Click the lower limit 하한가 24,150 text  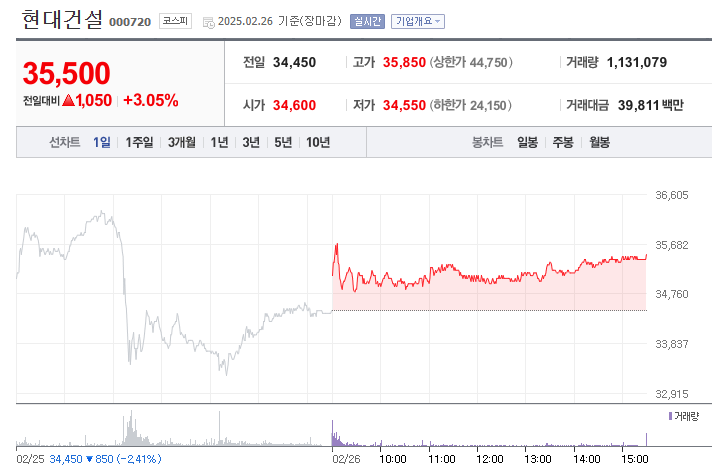(470, 105)
